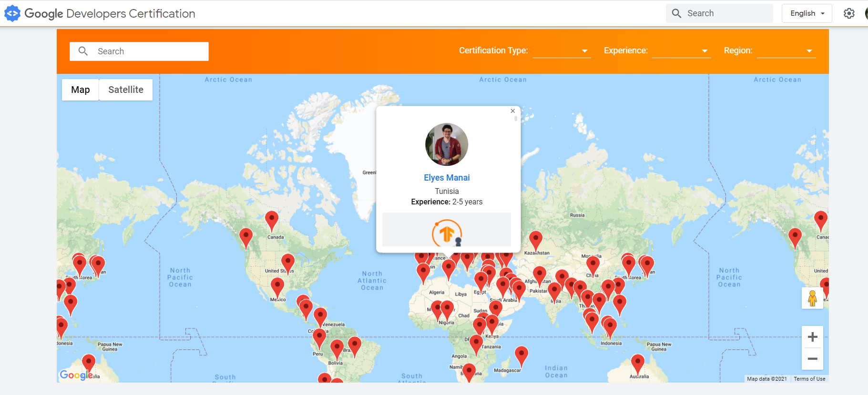868x395 pixels.
Task: Click the map pin near Namibia
Action: (469, 373)
